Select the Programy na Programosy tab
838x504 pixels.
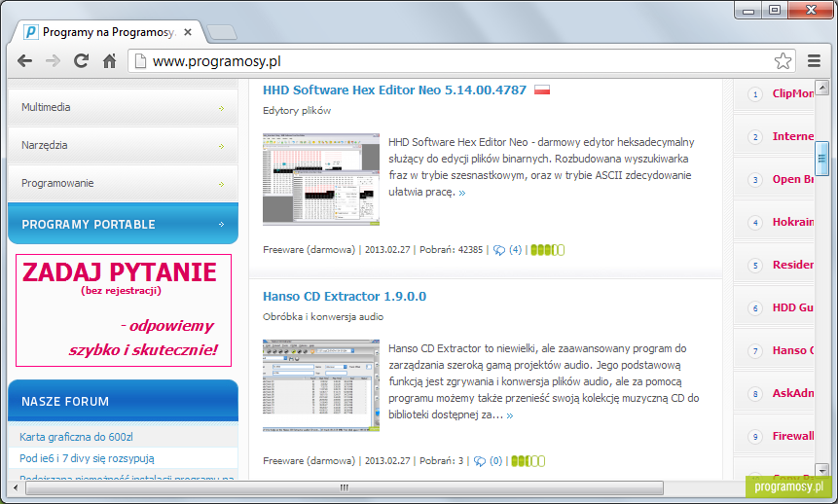[x=110, y=32]
